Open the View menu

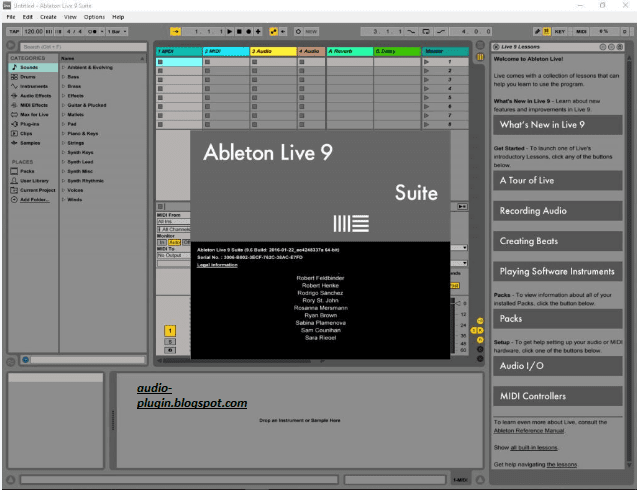pos(70,17)
